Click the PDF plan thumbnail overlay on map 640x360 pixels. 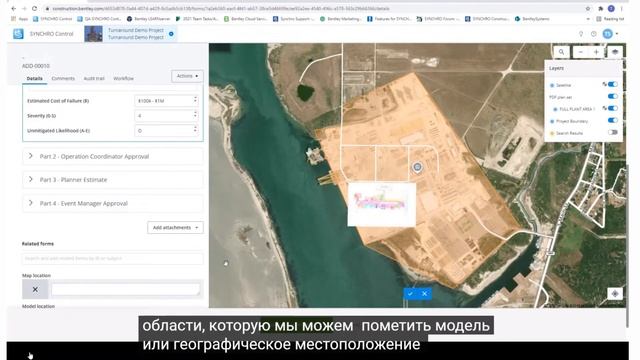pos(382,204)
